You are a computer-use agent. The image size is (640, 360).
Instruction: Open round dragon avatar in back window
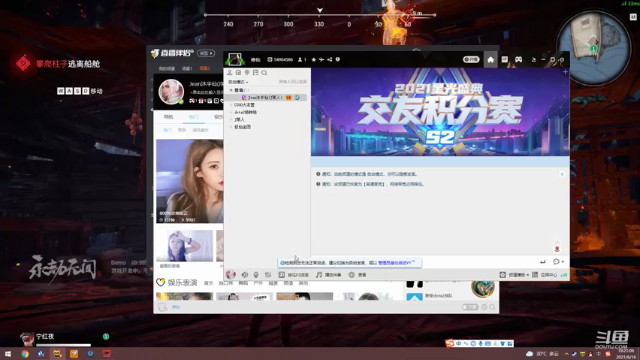483,288
